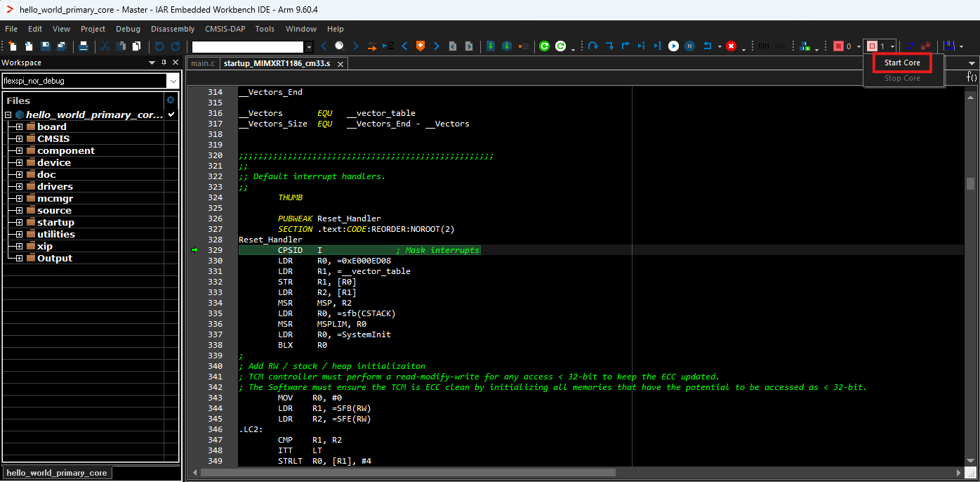Click the Step Over icon
This screenshot has height=482, width=980.
pos(593,46)
